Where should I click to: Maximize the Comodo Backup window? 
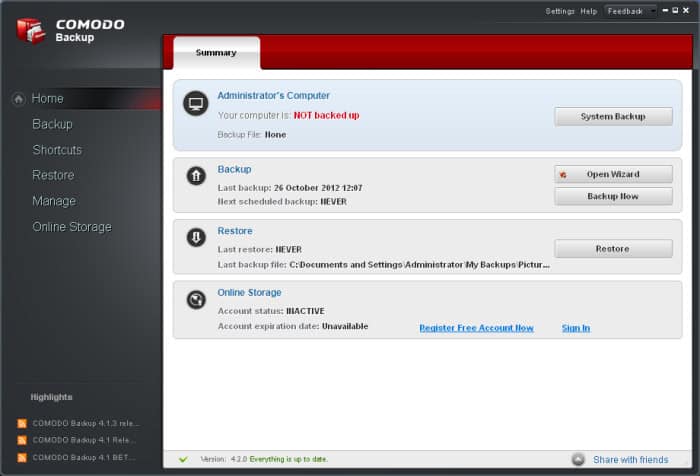tap(675, 10)
